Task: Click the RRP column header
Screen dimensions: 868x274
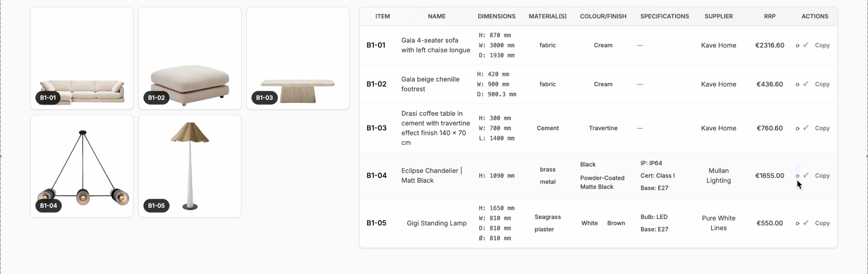Action: (x=770, y=16)
